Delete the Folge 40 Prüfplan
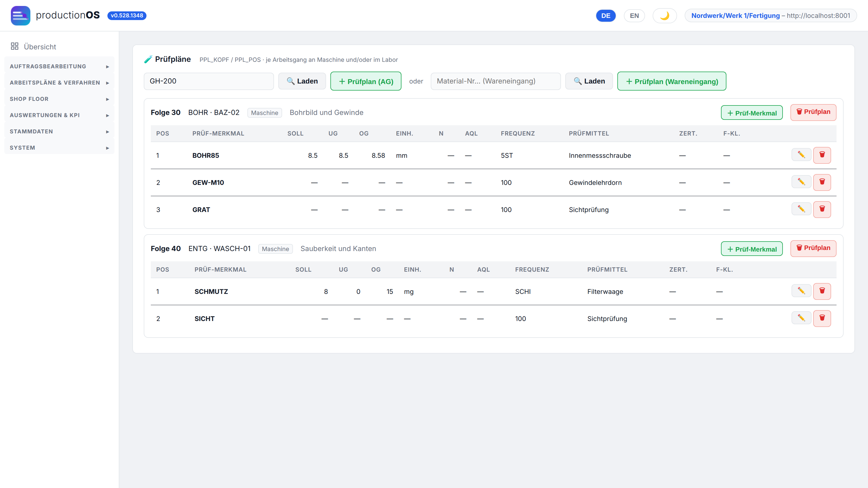This screenshot has height=488, width=868. point(813,248)
